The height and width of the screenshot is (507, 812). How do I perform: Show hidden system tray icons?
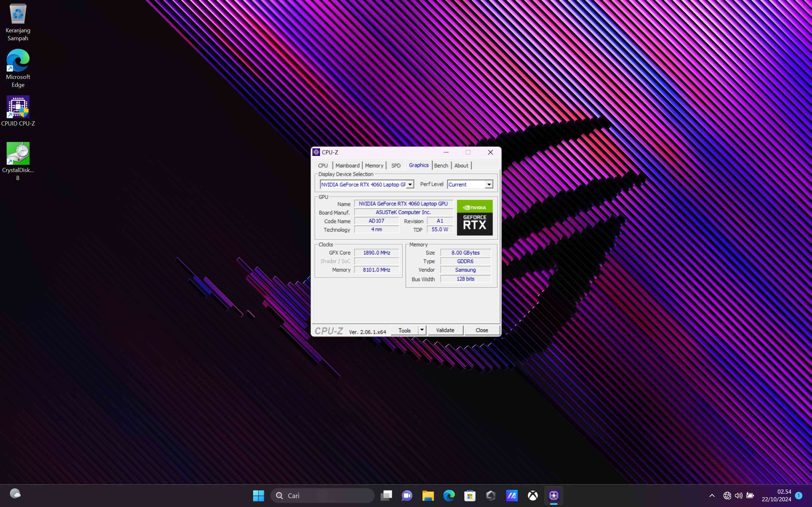712,496
